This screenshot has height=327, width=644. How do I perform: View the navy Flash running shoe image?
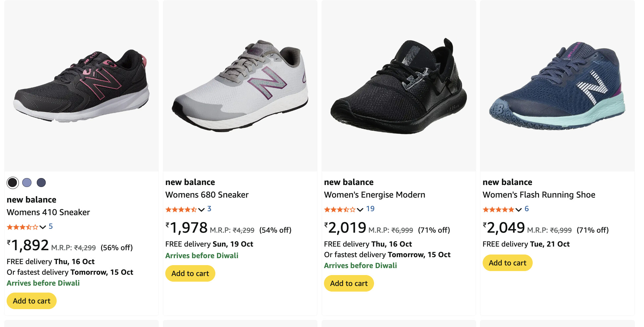(x=557, y=86)
